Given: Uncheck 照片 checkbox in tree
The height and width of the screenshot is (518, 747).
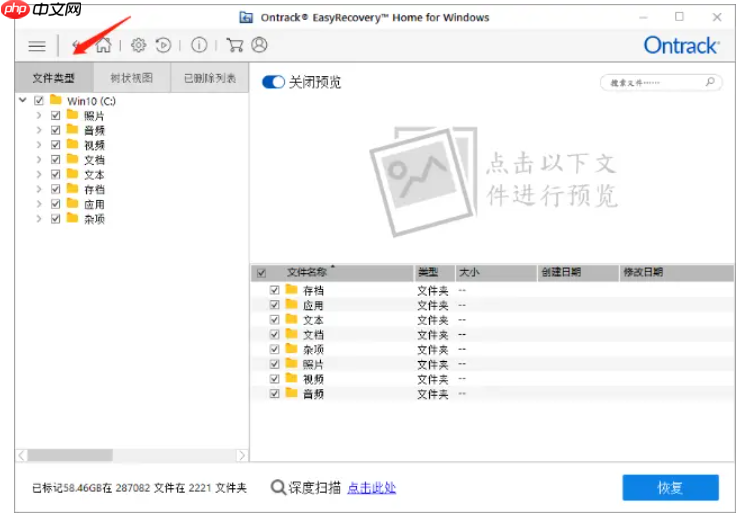Looking at the screenshot, I should (56, 115).
